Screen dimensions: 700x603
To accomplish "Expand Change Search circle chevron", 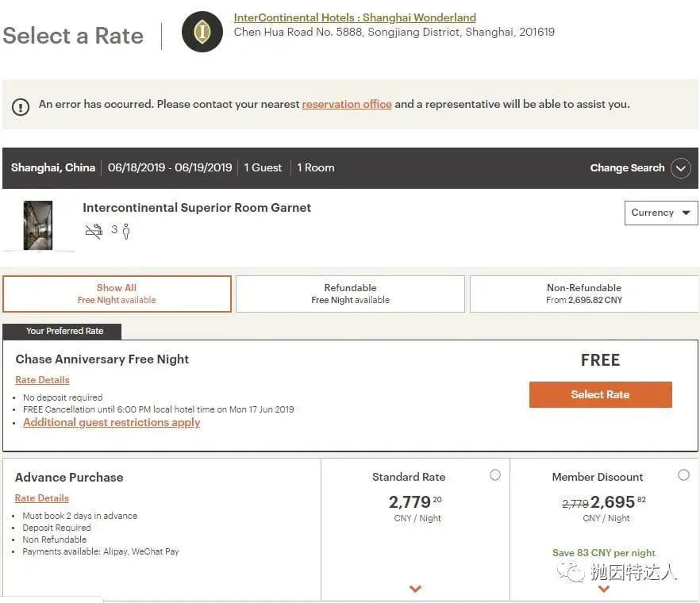I will pos(681,168).
